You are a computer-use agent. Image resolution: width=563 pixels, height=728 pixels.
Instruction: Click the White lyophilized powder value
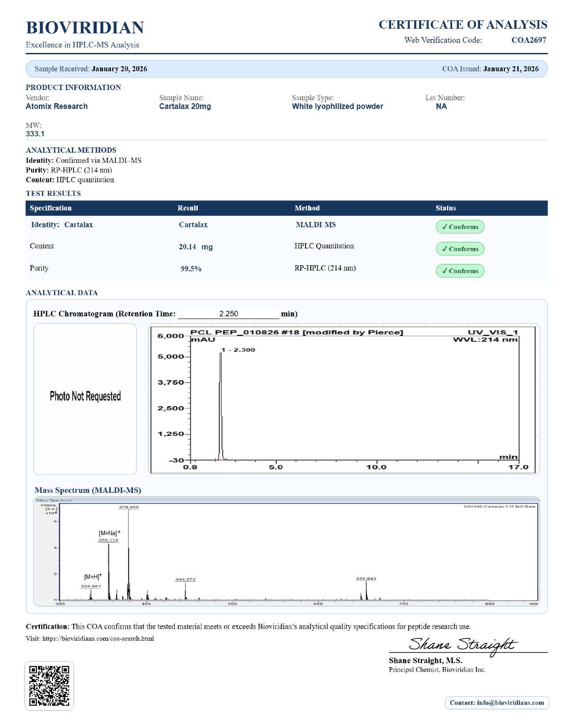(x=337, y=106)
